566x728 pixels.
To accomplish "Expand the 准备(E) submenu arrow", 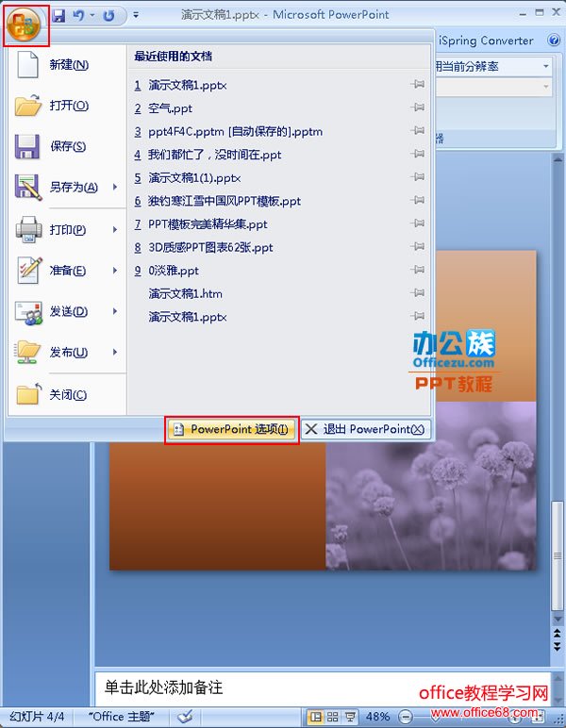I will click(115, 271).
